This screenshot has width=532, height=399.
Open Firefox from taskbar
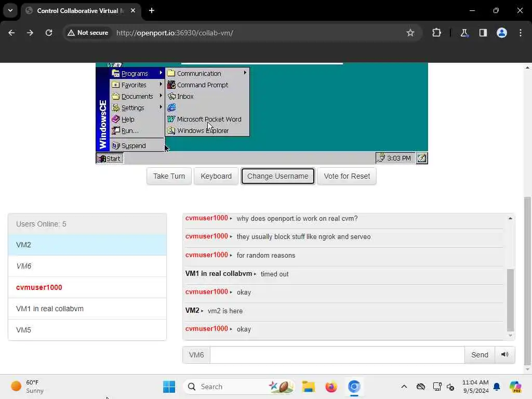(x=331, y=387)
